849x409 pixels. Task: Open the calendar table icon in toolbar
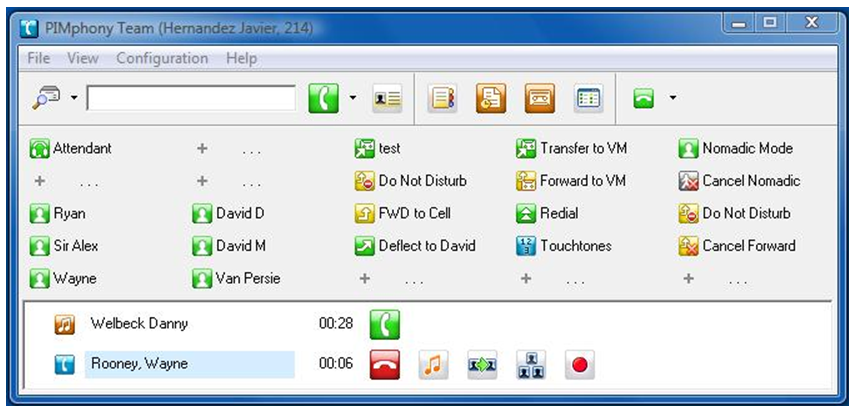(589, 98)
